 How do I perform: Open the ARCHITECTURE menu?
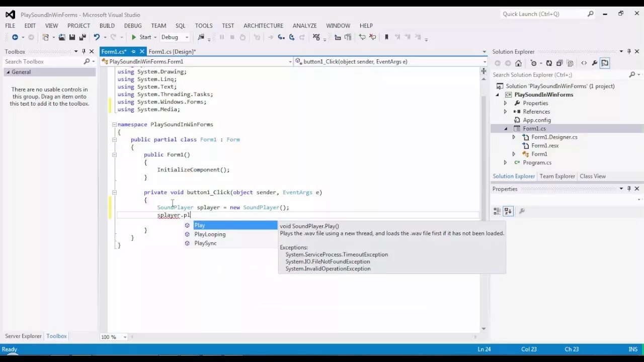click(x=263, y=26)
